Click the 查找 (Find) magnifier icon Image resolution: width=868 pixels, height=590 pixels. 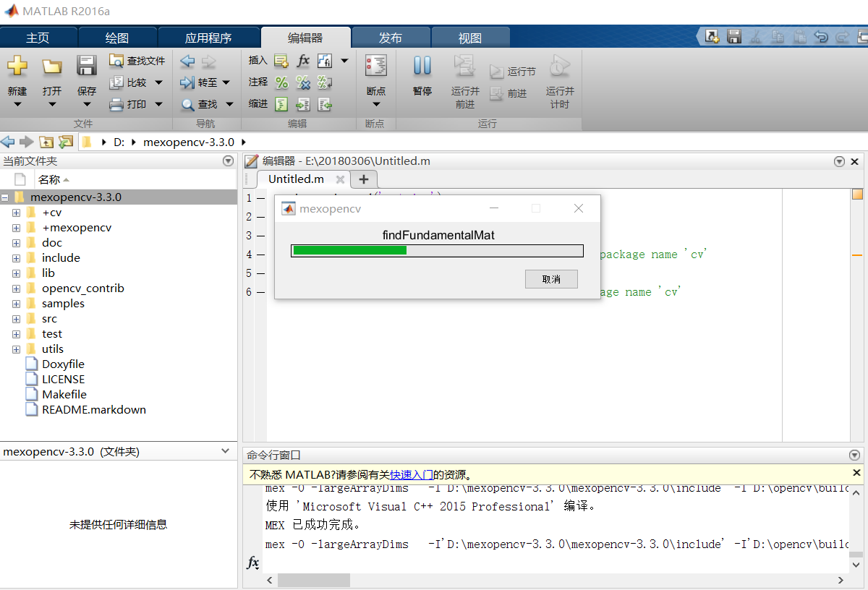pyautogui.click(x=187, y=104)
